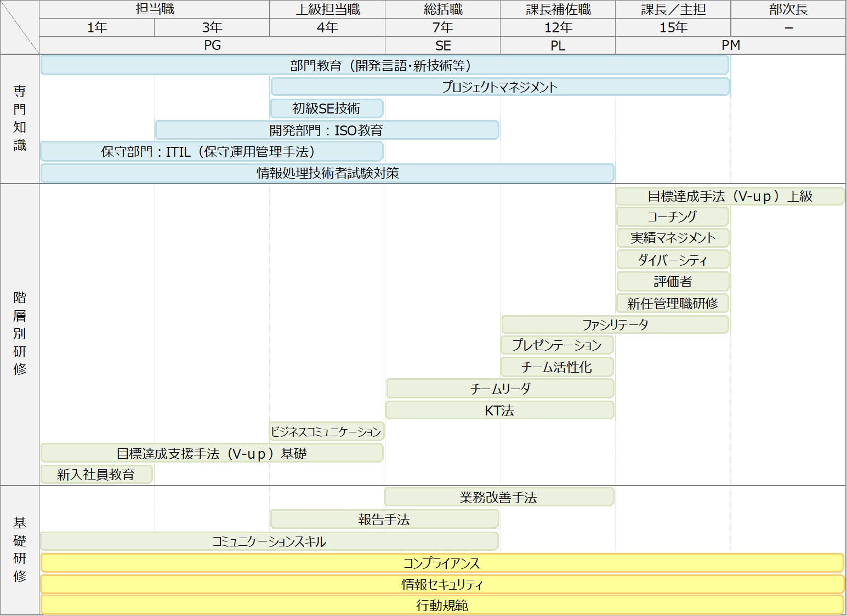Select the 基礎研修 row label
The height and width of the screenshot is (616, 847).
pyautogui.click(x=20, y=550)
